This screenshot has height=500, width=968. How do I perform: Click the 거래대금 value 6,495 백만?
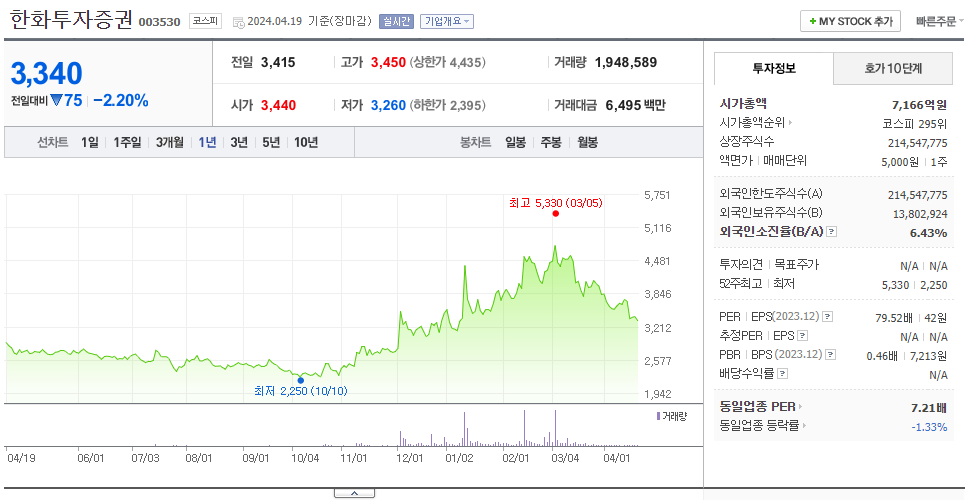point(635,106)
